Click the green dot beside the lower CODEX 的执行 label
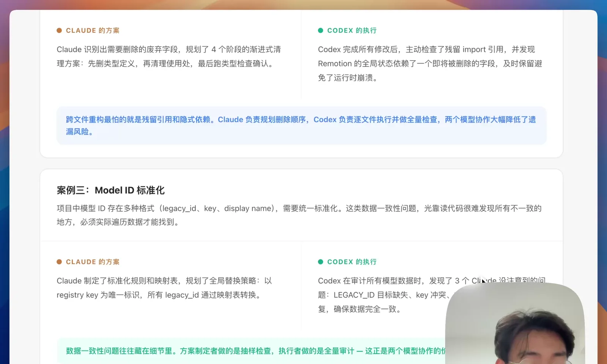The image size is (607, 364). 321,262
